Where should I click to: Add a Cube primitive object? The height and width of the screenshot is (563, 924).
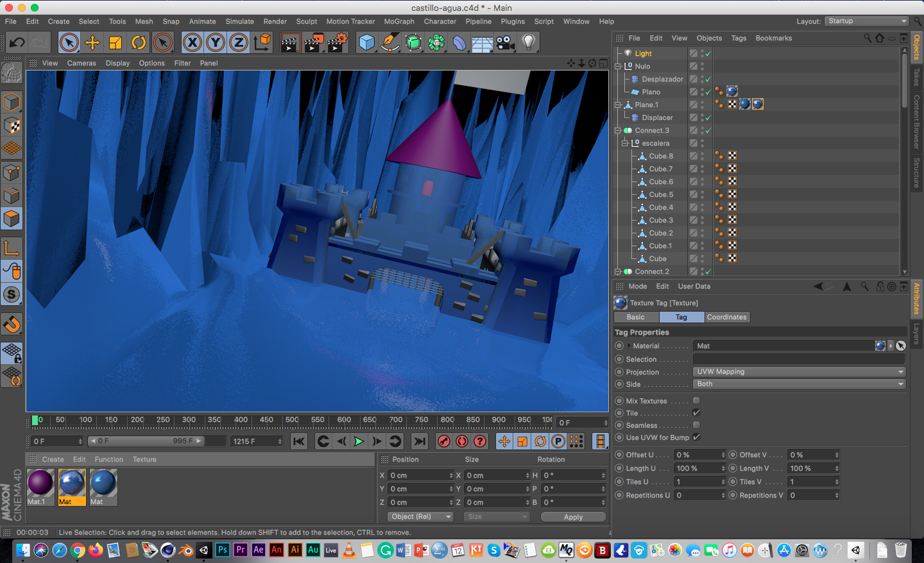(x=366, y=43)
